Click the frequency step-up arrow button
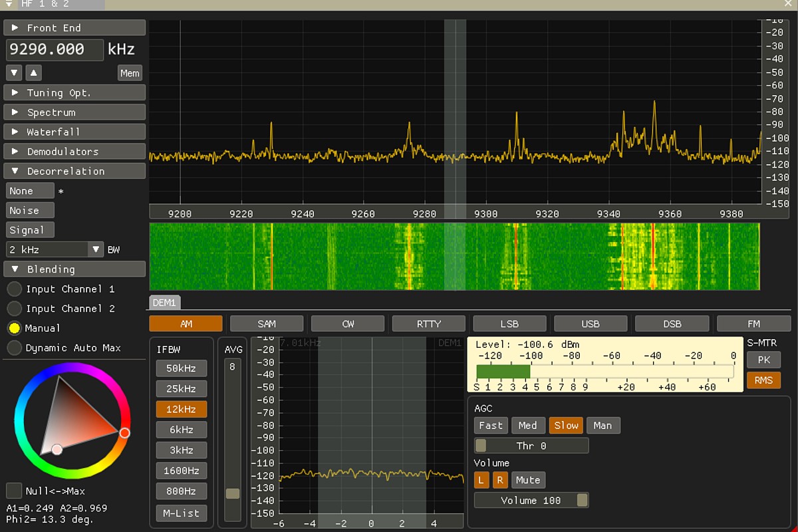This screenshot has height=532, width=798. (33, 72)
